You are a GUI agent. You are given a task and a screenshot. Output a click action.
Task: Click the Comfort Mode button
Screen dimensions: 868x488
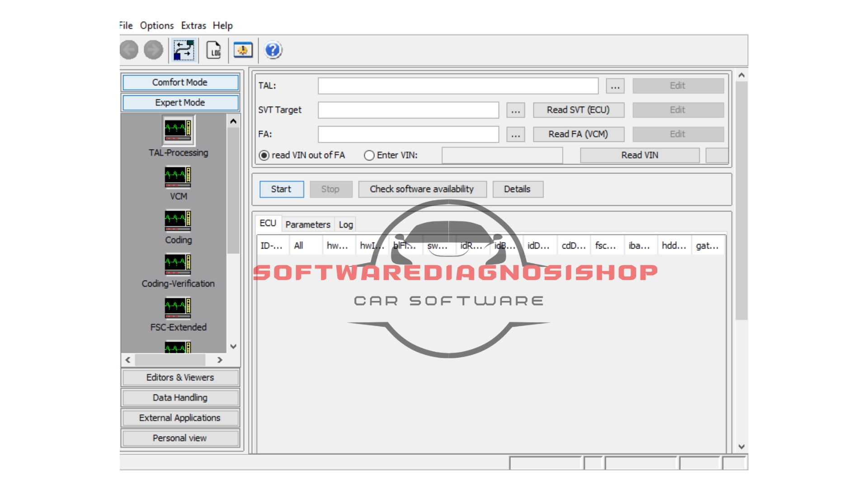pos(180,82)
